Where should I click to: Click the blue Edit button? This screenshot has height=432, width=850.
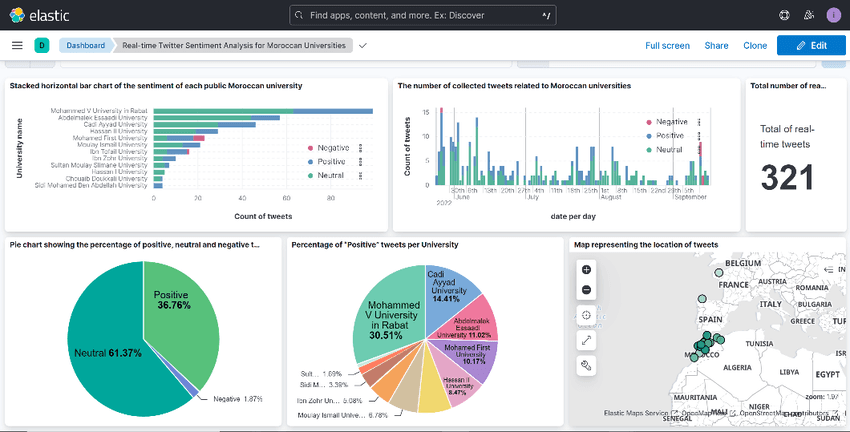pos(811,46)
